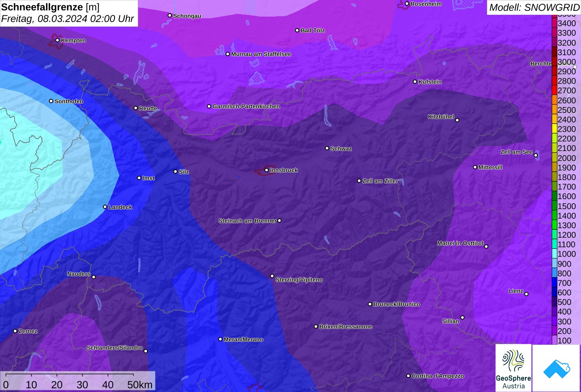Screen dimensions: 581x392
Task: Select the Imst marker dot
Action: click(139, 178)
